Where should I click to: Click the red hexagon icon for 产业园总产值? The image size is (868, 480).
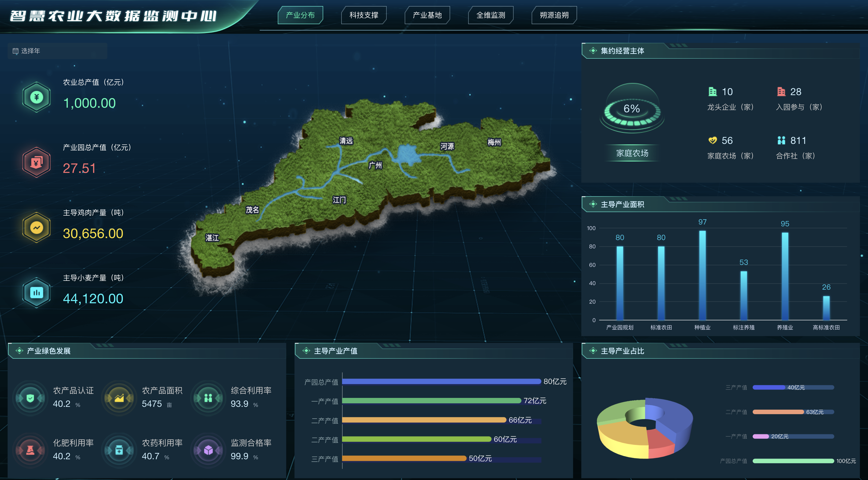click(x=37, y=162)
